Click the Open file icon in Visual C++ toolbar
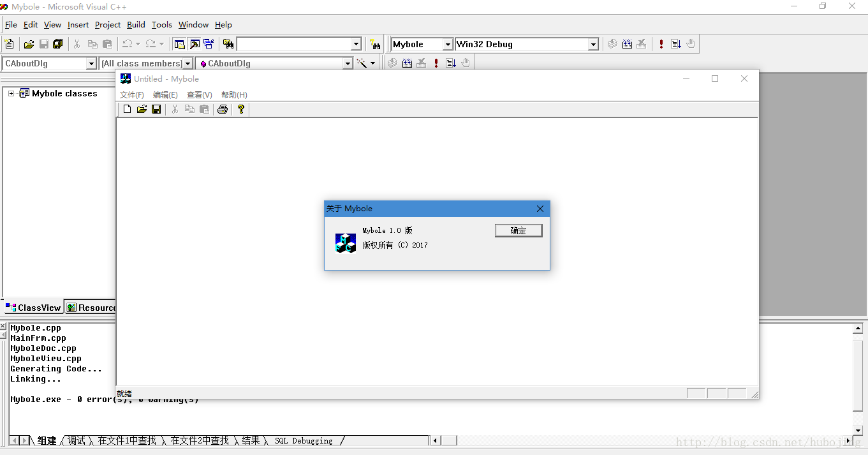Image resolution: width=868 pixels, height=455 pixels. tap(29, 44)
